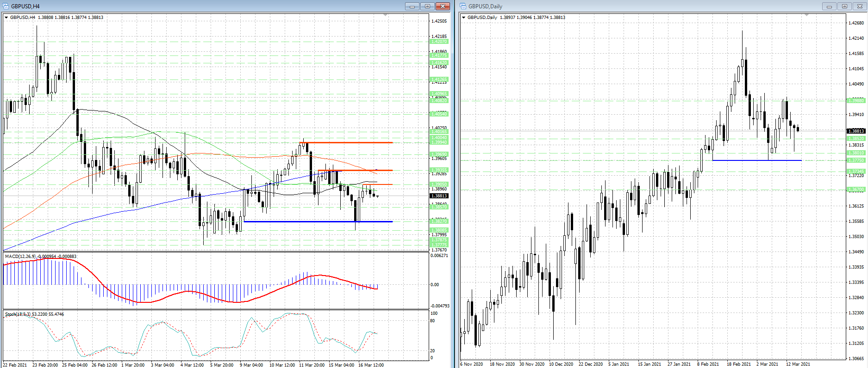Click the black 1.38813 price tag on Daily
The image size is (868, 368).
point(856,131)
